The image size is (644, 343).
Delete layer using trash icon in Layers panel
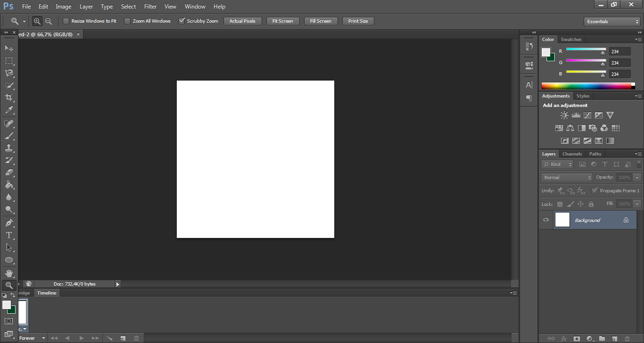[x=627, y=338]
